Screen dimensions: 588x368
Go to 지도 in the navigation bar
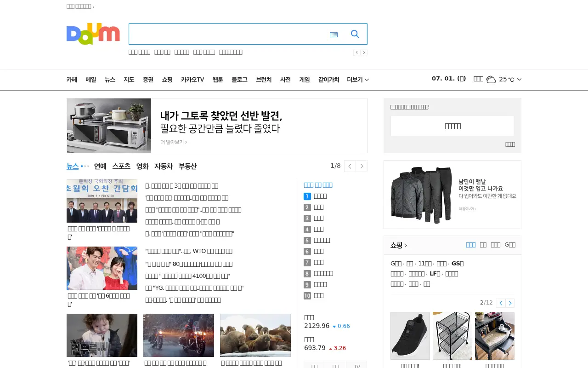[x=129, y=80]
